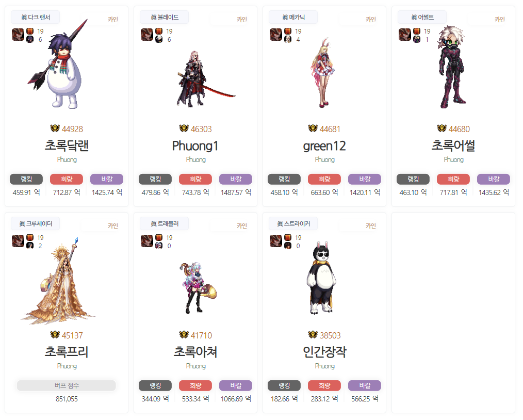This screenshot has height=420, width=523.
Task: Click the gold crest icon beside 44928
Action: pos(55,128)
